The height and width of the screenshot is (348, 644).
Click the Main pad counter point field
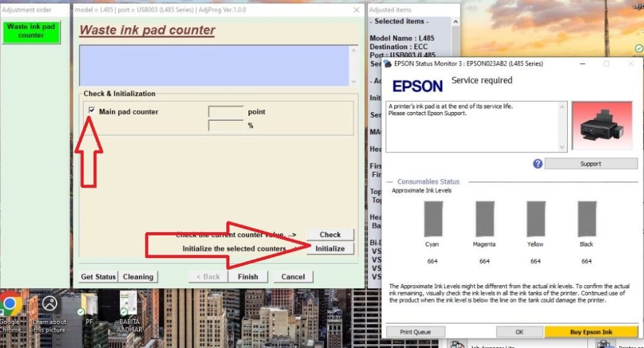click(226, 112)
